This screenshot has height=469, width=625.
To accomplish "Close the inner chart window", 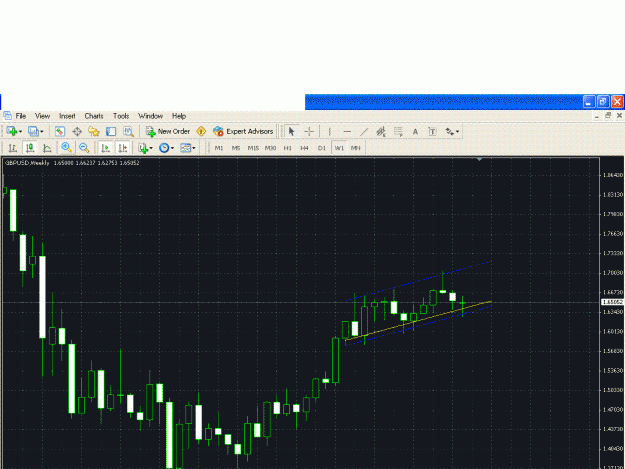I will (x=619, y=116).
